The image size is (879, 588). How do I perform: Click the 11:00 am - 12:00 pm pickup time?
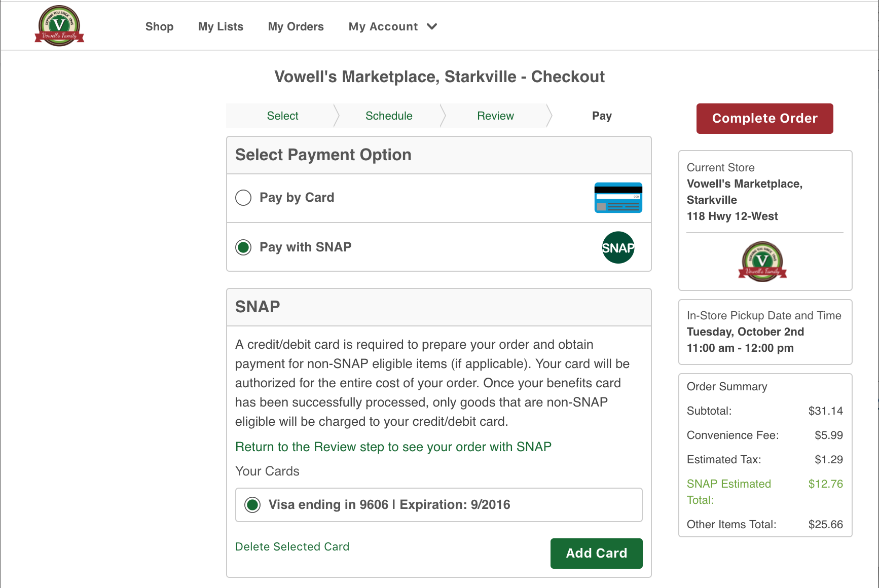click(740, 348)
